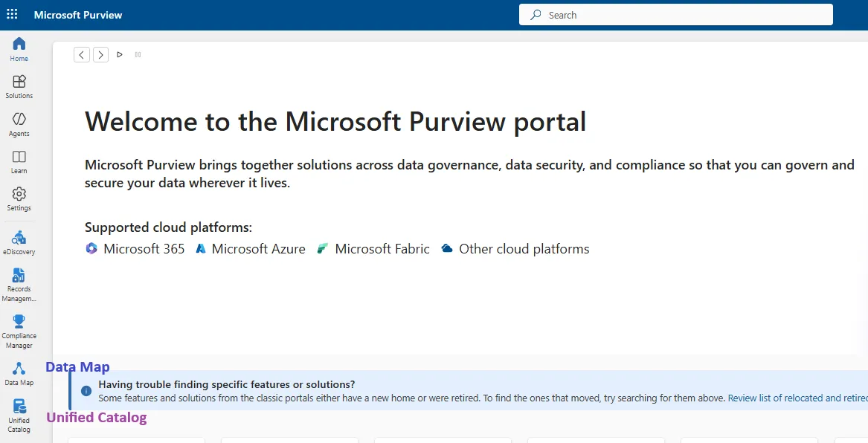Click the Other cloud platforms label
Viewport: 868px width, 443px height.
pyautogui.click(x=524, y=249)
